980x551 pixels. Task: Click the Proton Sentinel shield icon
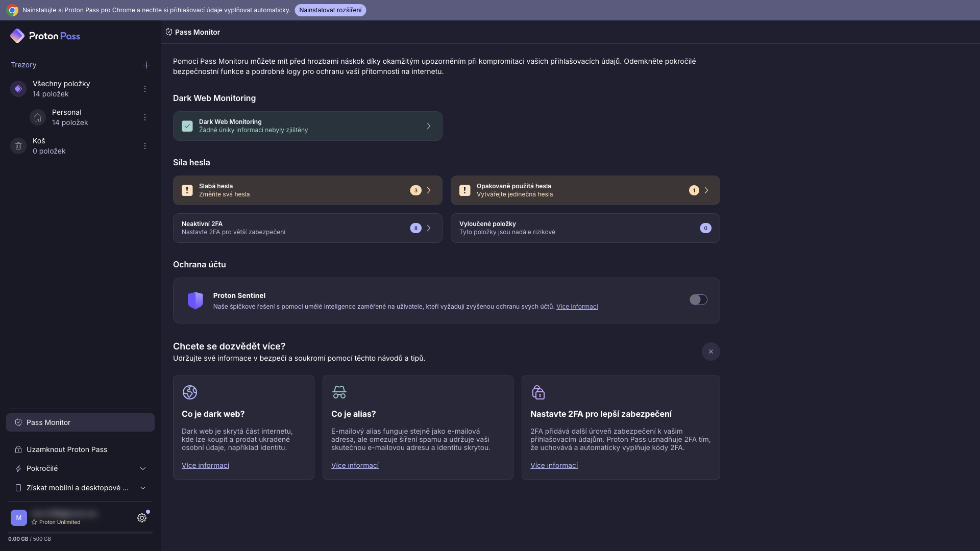[x=195, y=300]
